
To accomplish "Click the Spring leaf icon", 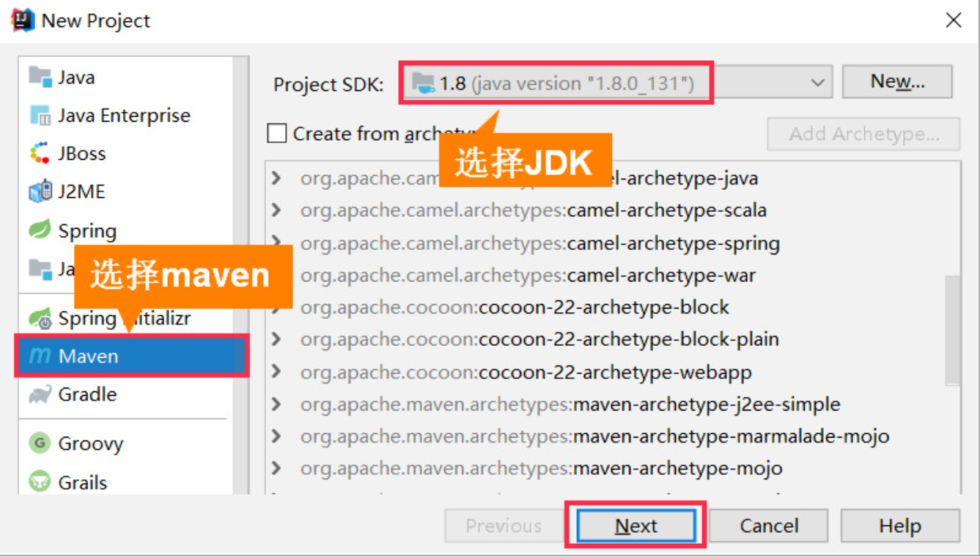I will pos(40,230).
